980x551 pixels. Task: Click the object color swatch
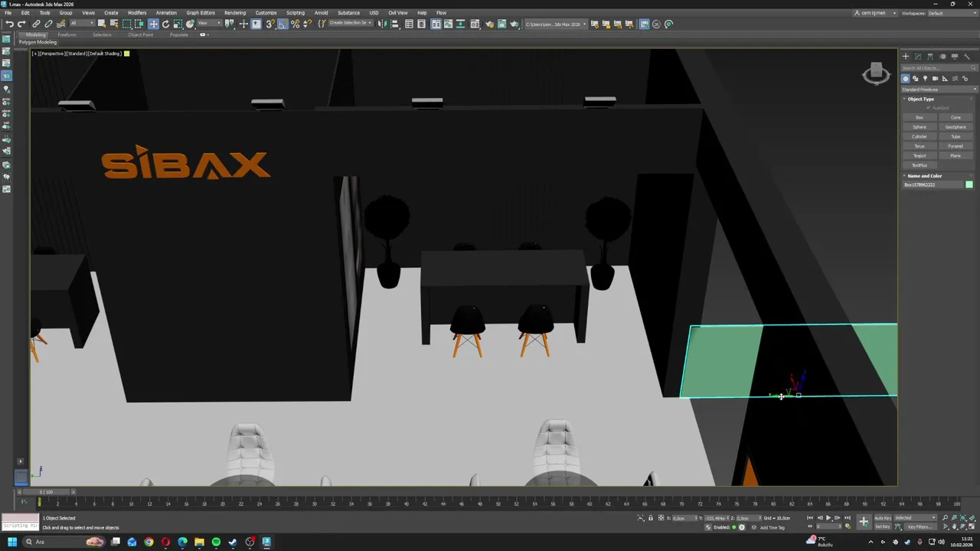[969, 184]
